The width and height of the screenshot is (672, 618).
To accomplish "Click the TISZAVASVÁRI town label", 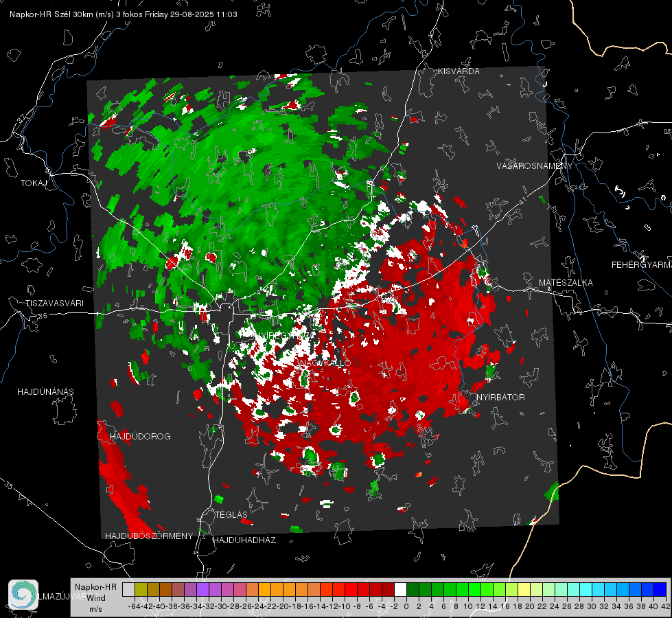I will coord(54,304).
